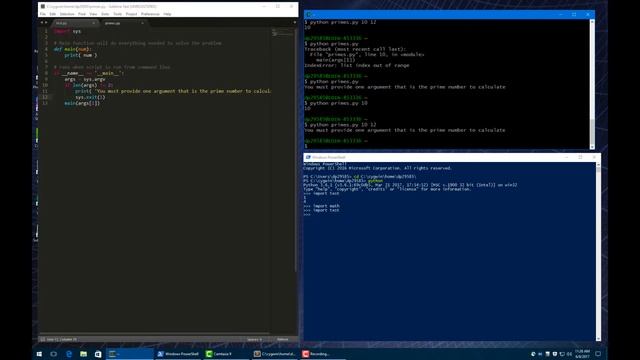The image size is (640, 360).
Task: Click the 'main(args[1])' line in the editor
Action: (x=82, y=103)
